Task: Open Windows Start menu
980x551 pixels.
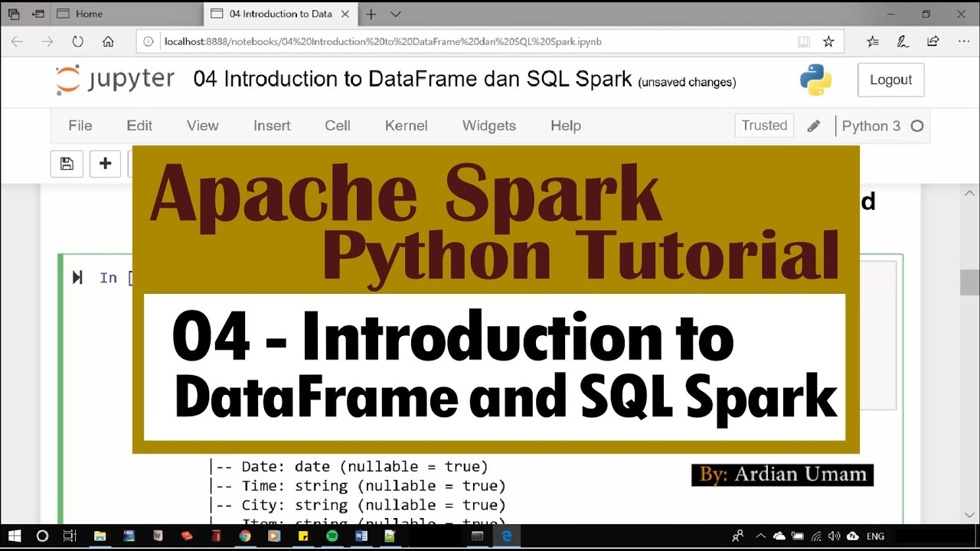Action: point(15,536)
